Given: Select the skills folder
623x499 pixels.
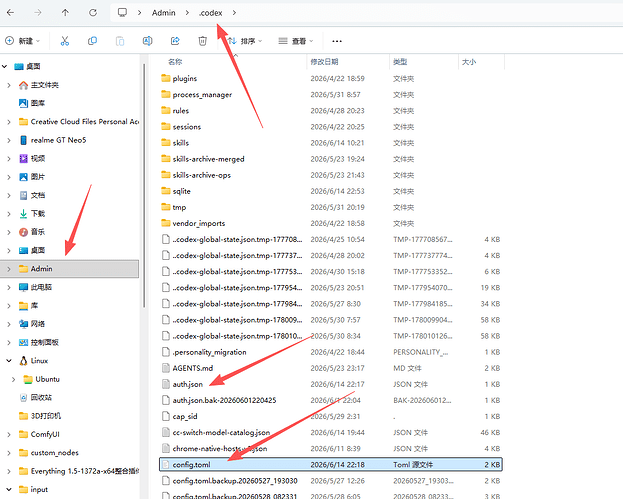Looking at the screenshot, I should coord(181,143).
